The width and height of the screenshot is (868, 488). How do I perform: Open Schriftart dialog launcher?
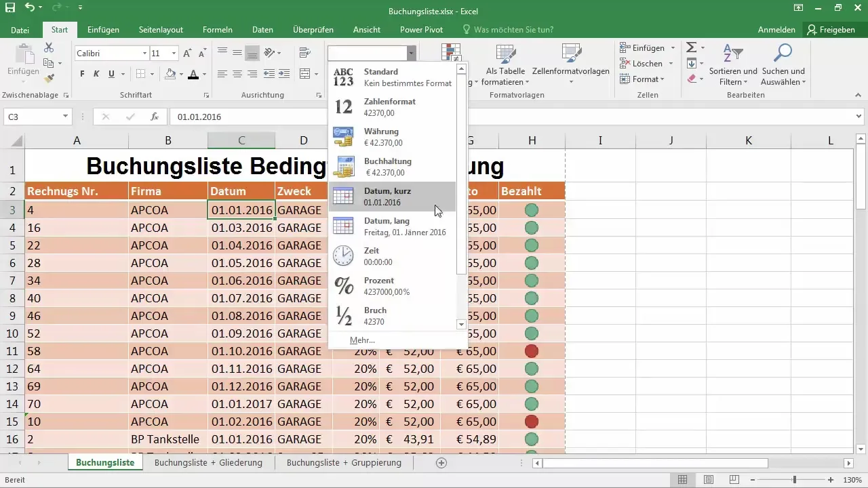(x=206, y=96)
